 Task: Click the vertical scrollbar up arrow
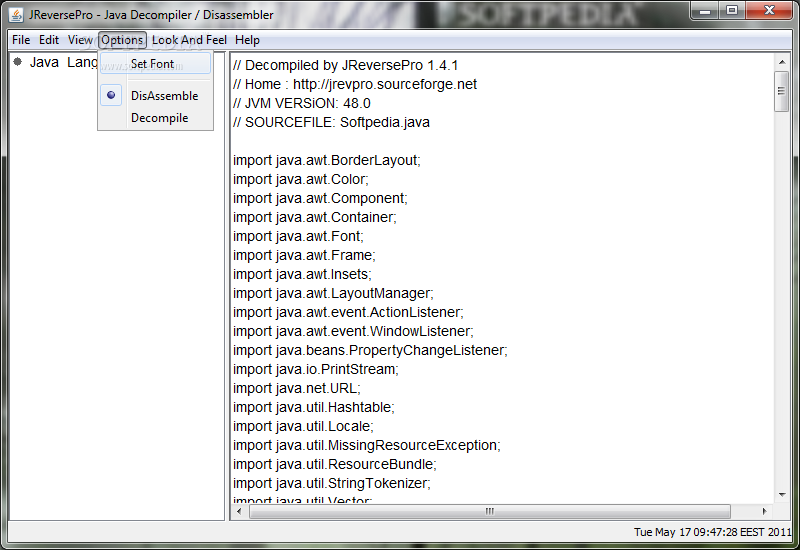(x=782, y=62)
